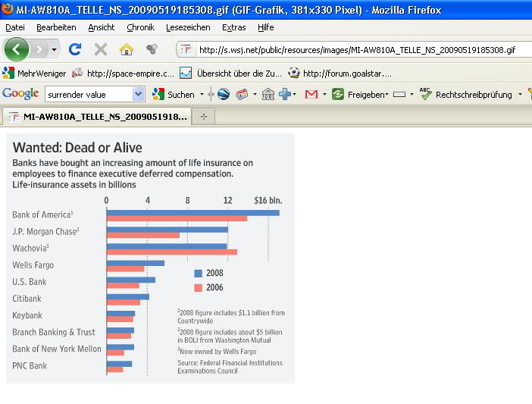This screenshot has width=532, height=404.
Task: Open the forum.goalstar bookmark
Action: 340,74
